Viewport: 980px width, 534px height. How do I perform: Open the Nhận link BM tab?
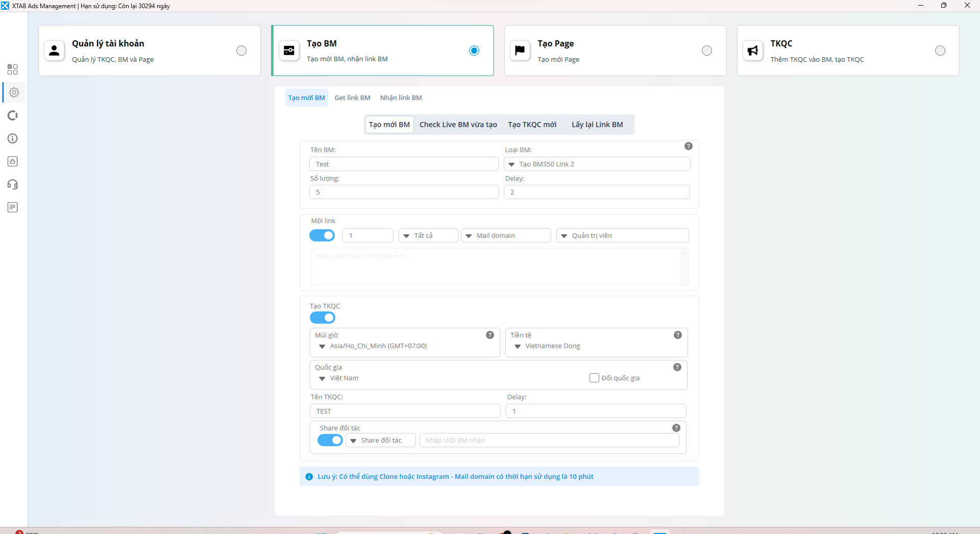pyautogui.click(x=400, y=98)
